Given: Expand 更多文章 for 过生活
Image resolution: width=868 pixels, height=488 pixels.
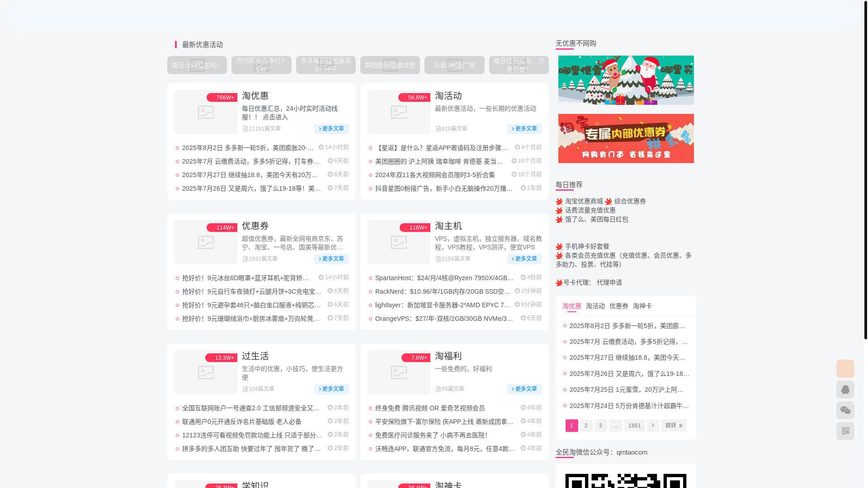Looking at the screenshot, I should click(x=331, y=389).
